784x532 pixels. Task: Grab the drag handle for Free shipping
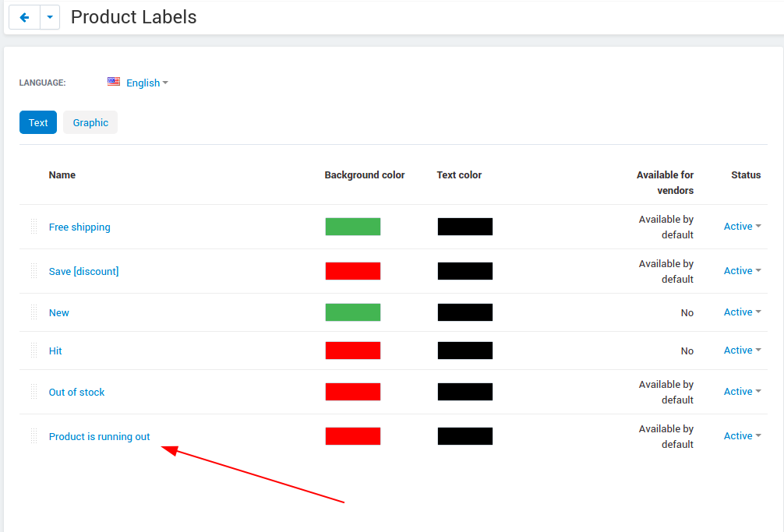34,227
